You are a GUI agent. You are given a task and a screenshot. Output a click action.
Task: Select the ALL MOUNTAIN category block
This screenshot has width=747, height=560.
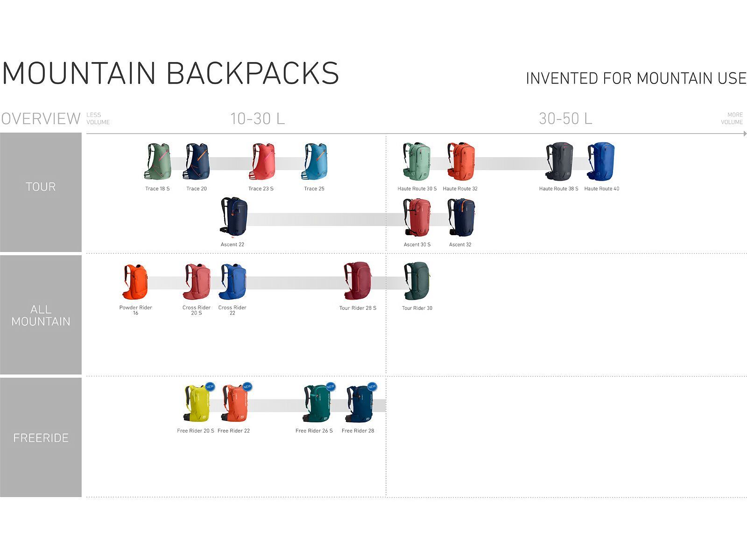[41, 315]
